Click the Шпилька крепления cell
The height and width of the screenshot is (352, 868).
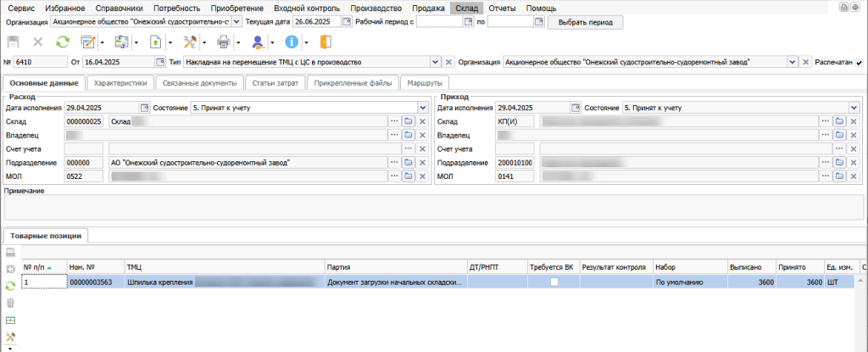tap(224, 282)
